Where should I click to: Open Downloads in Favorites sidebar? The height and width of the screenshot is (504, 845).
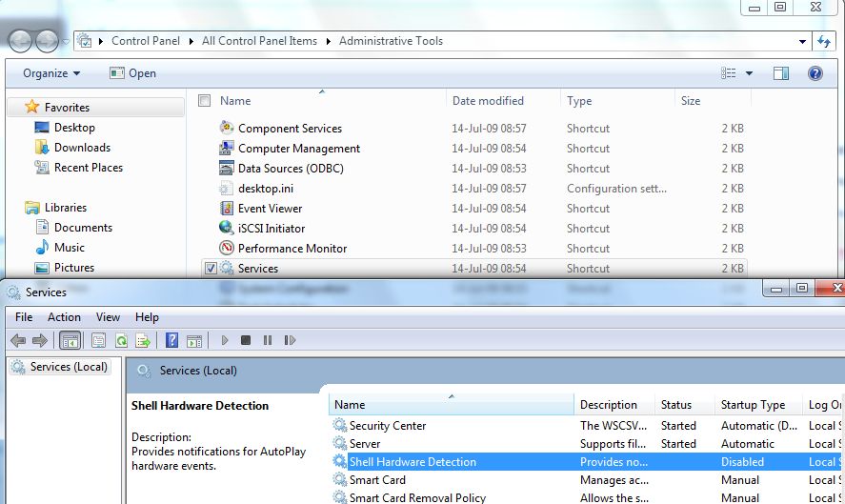pos(72,147)
